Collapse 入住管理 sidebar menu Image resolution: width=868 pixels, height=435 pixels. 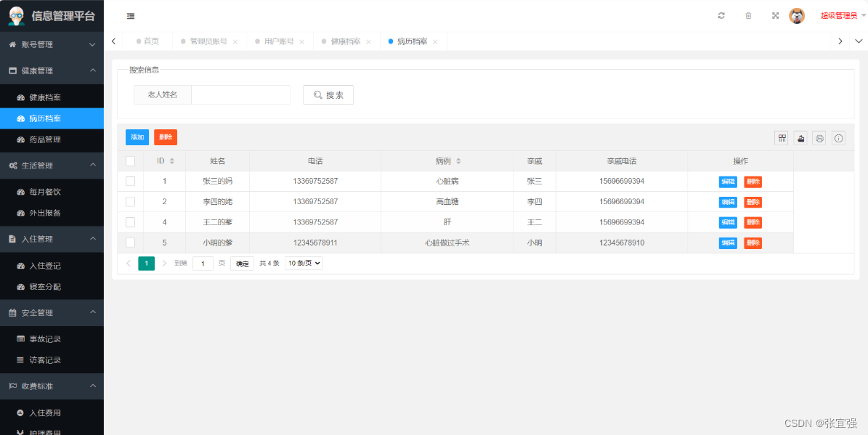click(x=52, y=238)
